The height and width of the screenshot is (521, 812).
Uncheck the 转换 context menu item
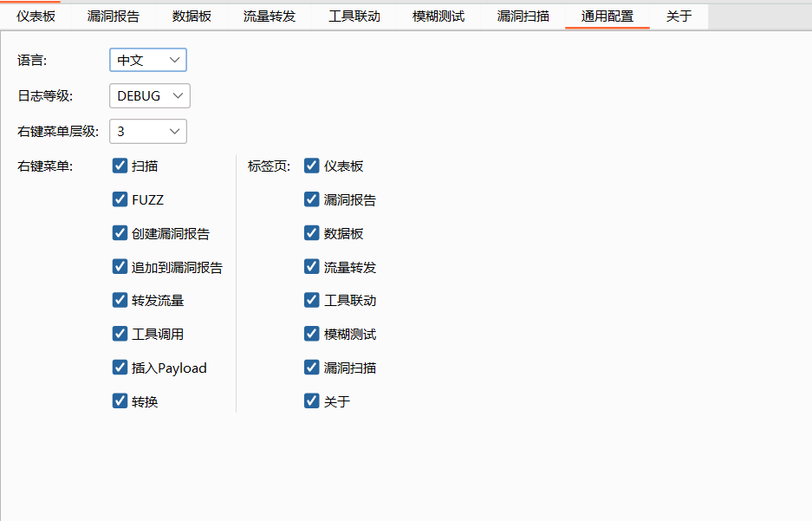(x=120, y=401)
